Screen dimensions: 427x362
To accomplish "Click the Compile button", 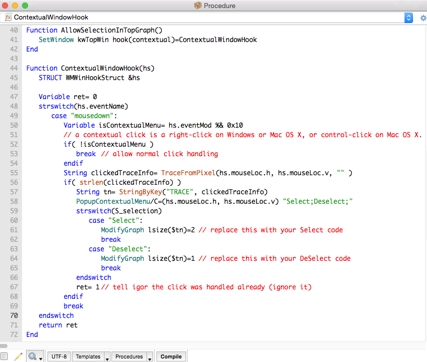I will [x=171, y=357].
